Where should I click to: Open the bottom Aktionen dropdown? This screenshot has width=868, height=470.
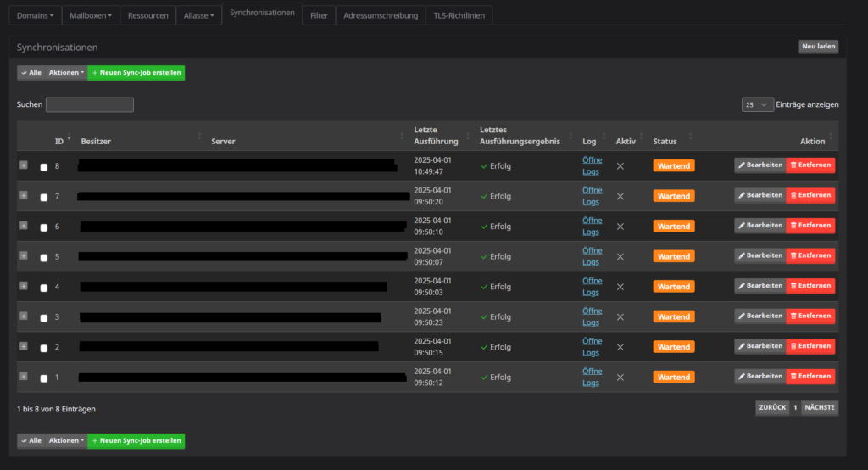pos(66,440)
